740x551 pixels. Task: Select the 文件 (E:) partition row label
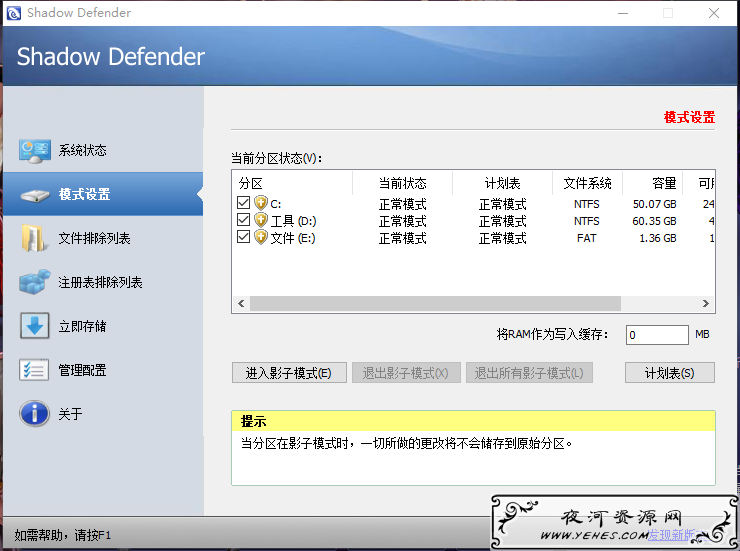point(293,238)
